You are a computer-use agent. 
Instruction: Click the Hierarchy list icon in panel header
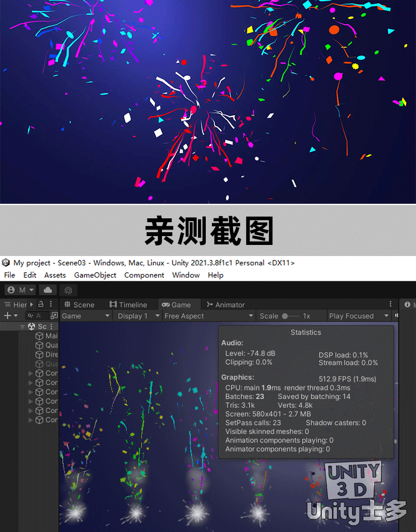pos(7,304)
